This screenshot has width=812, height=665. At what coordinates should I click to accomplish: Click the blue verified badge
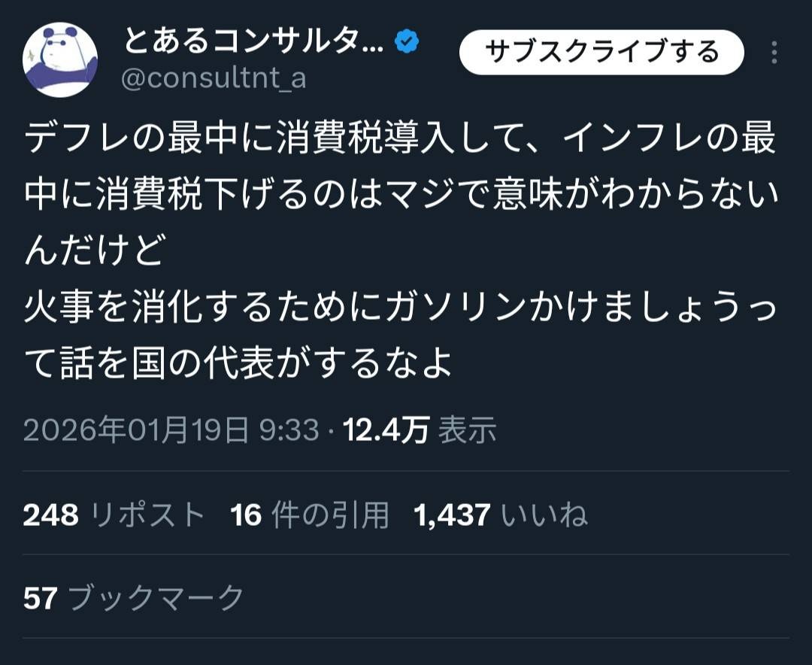click(407, 43)
